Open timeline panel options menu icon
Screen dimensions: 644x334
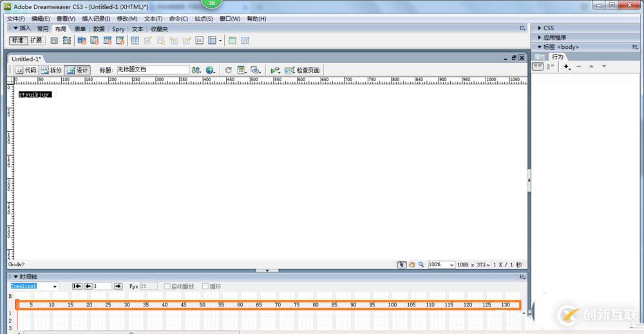pos(522,277)
